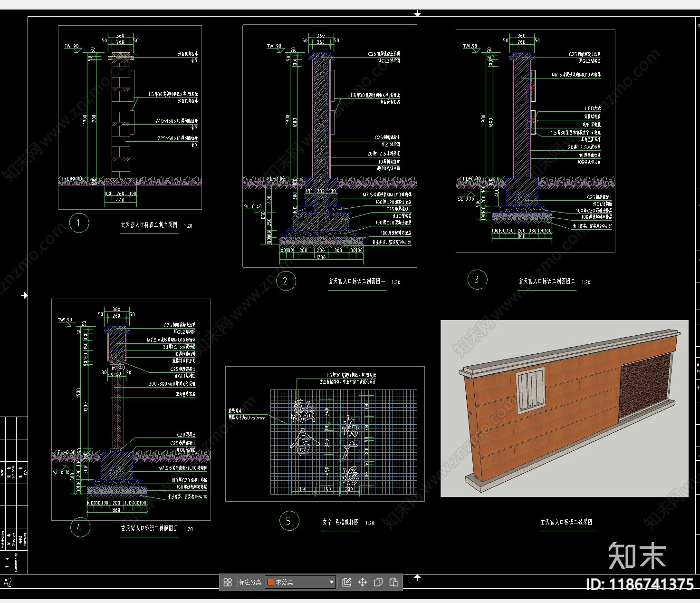Click the copy icon in the bottom toolbar
The width and height of the screenshot is (700, 603).
coord(378,582)
